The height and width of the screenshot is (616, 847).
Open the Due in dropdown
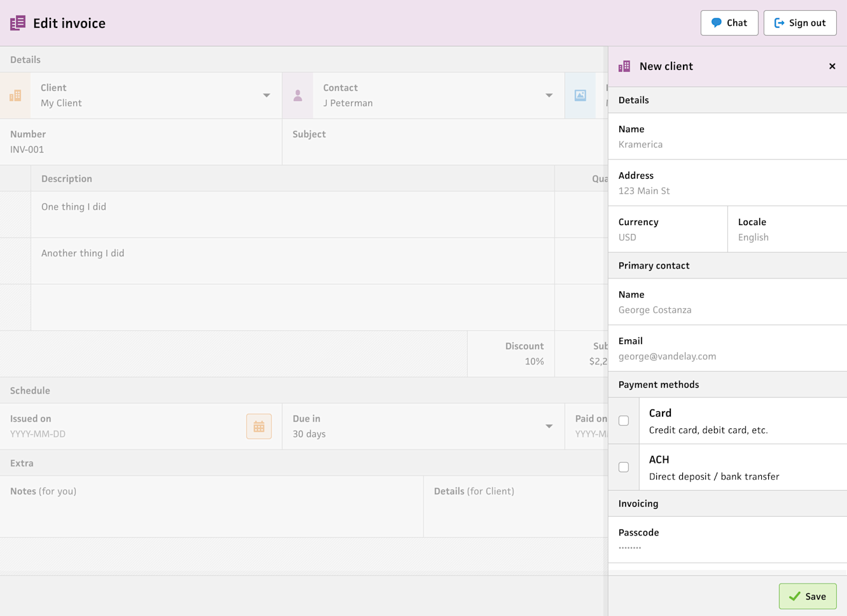point(549,427)
